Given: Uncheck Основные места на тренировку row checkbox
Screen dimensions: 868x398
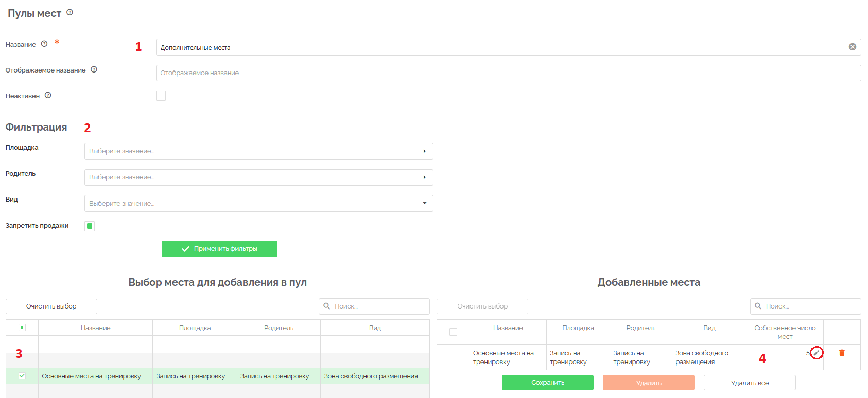Looking at the screenshot, I should tap(22, 376).
